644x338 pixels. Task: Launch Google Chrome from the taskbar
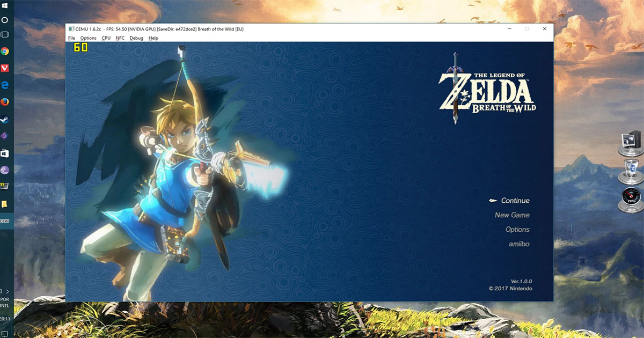pos(5,52)
